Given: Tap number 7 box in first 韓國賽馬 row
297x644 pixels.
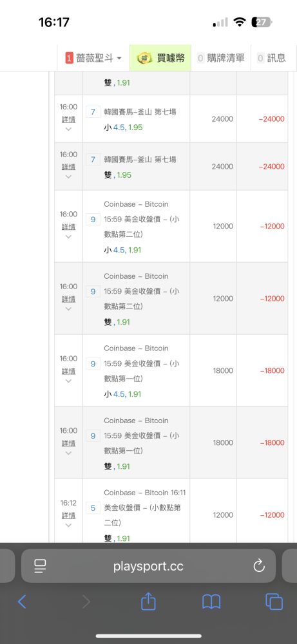Looking at the screenshot, I should click(x=93, y=112).
